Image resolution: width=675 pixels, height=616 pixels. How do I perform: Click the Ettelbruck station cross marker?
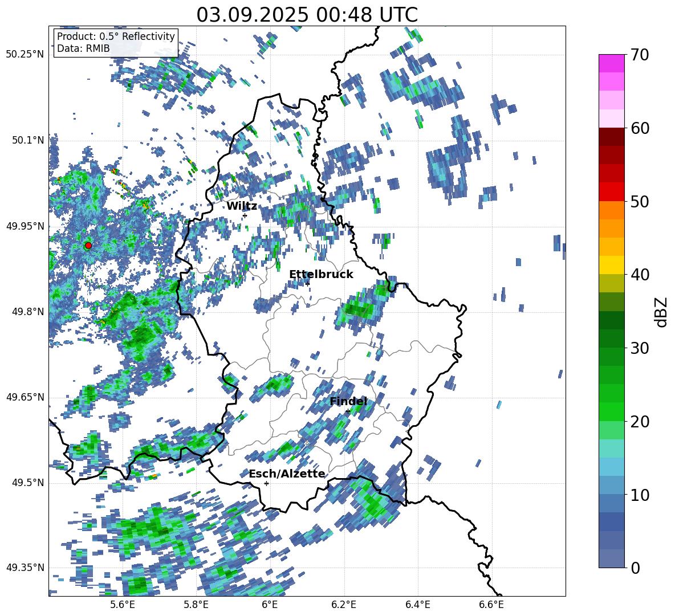307,283
